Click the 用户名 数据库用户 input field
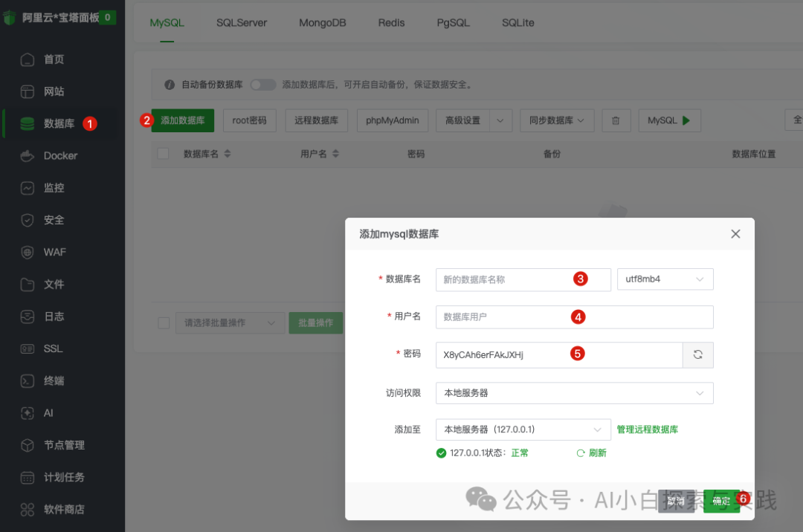Viewport: 803px width, 532px height. coord(574,317)
